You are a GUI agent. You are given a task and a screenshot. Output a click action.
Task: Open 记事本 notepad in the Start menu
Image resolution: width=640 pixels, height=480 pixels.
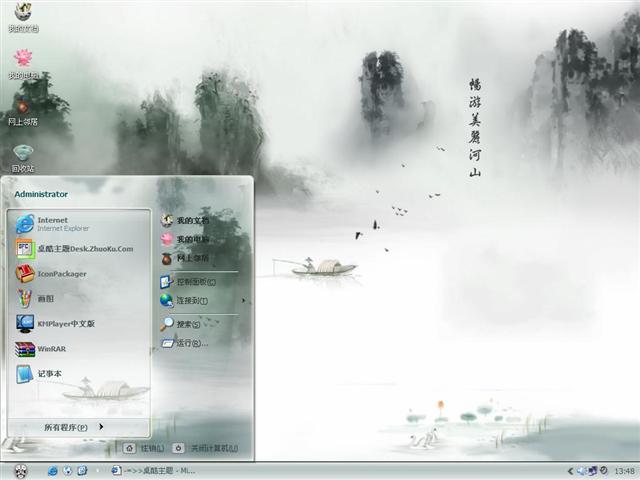tap(78, 373)
